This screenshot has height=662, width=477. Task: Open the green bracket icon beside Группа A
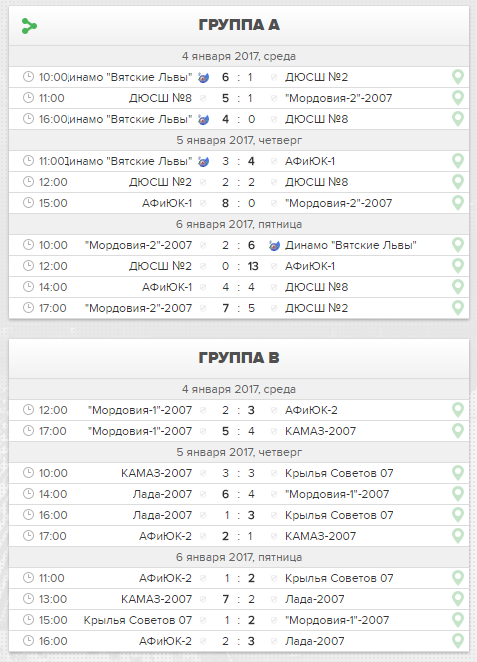point(29,26)
